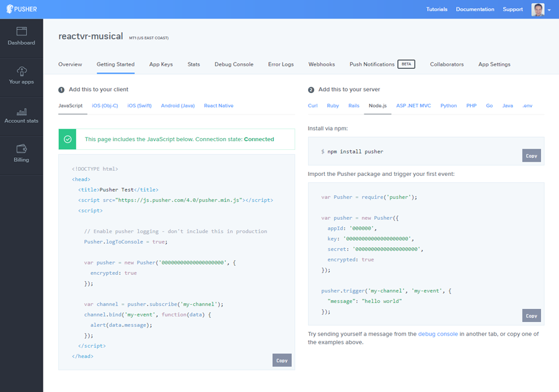
Task: Click the 'Add this to your server' heading
Action: coord(349,89)
